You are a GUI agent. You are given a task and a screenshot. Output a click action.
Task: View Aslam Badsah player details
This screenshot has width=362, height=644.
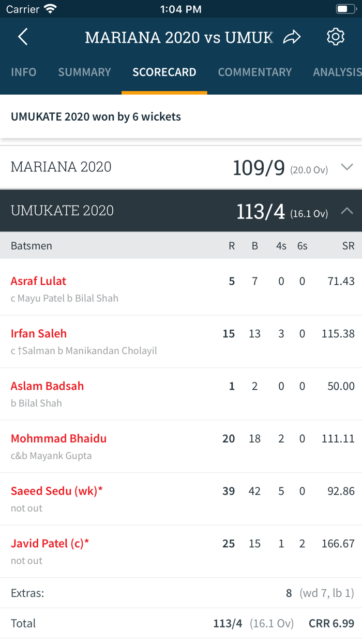coord(47,386)
